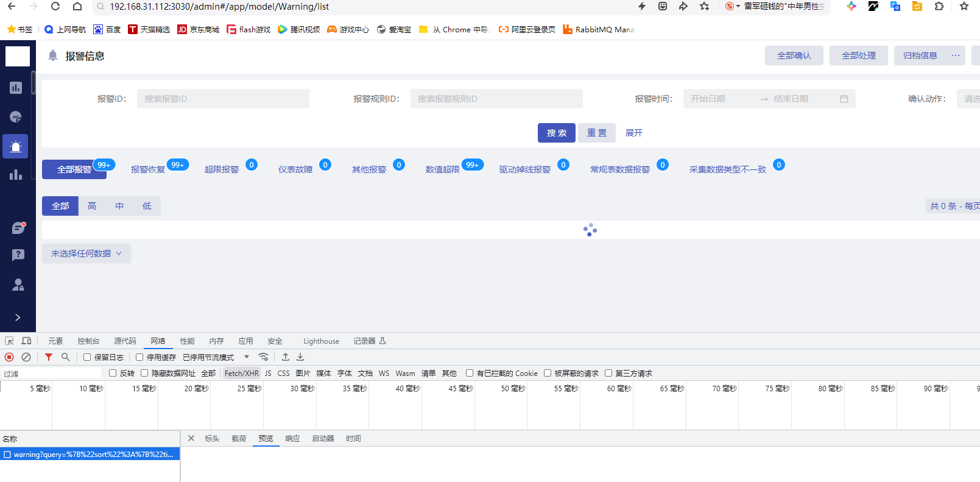980x482 pixels.
Task: Filter by 高 severity level
Action: [92, 206]
